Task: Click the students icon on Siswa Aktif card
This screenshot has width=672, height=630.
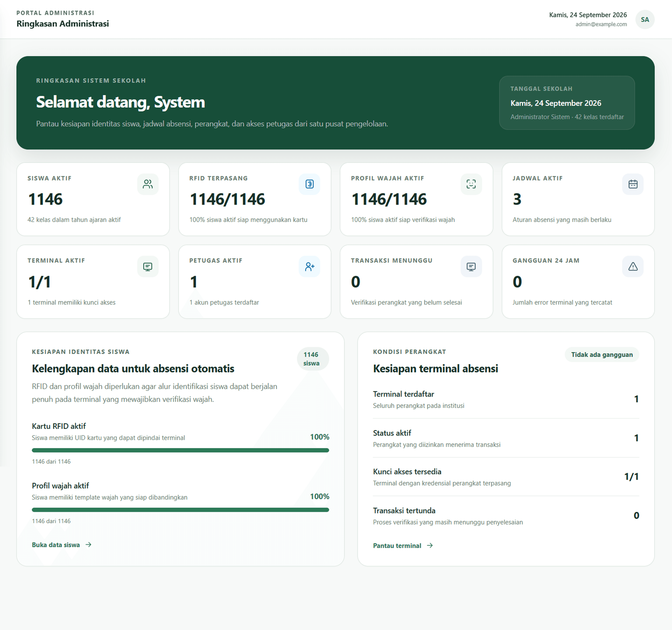Action: point(148,184)
